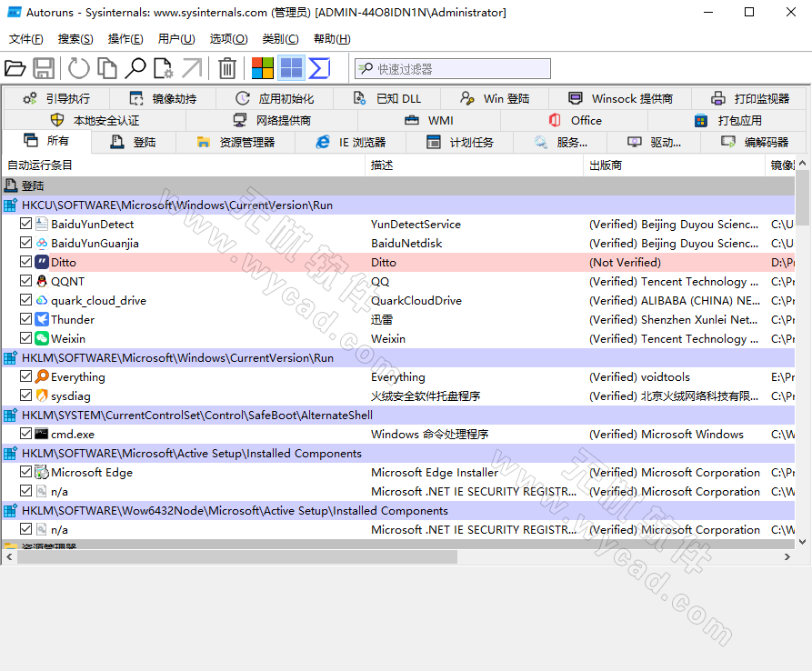
Task: Select HKLM Active Setup Installed Components row
Action: pos(399,453)
